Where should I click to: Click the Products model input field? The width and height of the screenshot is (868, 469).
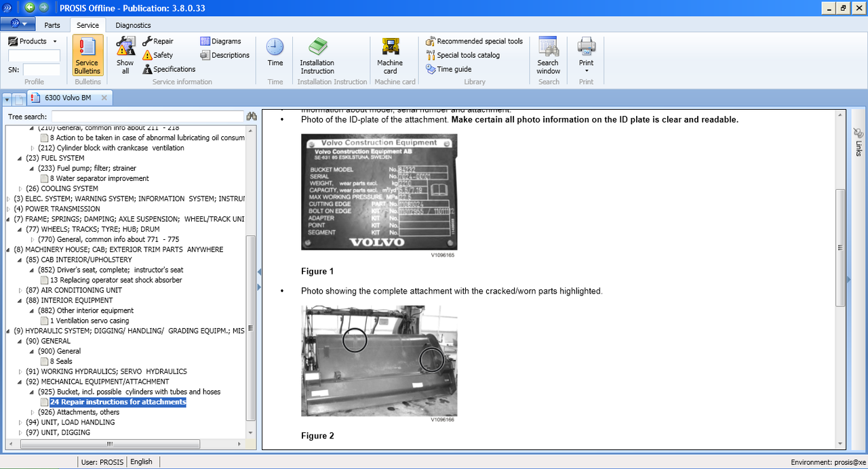click(x=34, y=56)
